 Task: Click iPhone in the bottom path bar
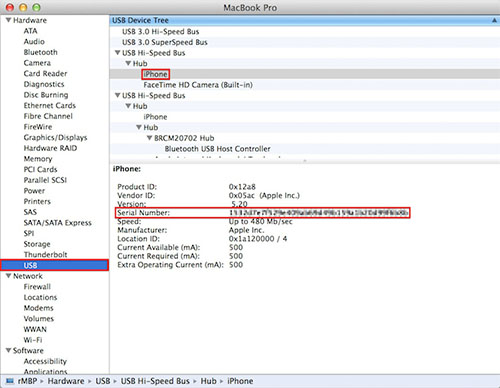click(240, 381)
